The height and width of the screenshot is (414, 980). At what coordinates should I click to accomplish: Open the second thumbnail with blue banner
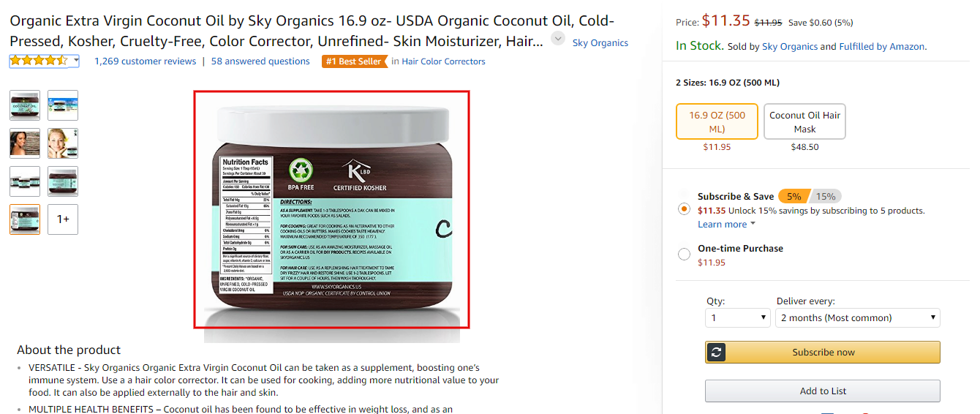click(63, 105)
